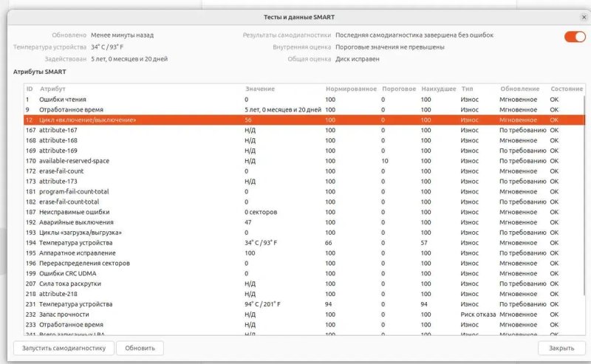Click the Обновление column header
The width and height of the screenshot is (591, 364).
(x=520, y=89)
